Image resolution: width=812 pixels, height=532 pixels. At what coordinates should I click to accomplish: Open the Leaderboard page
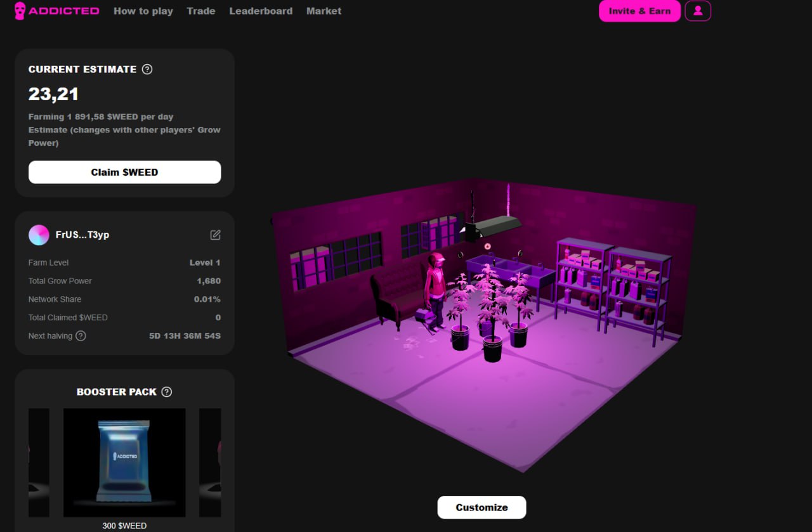click(261, 11)
